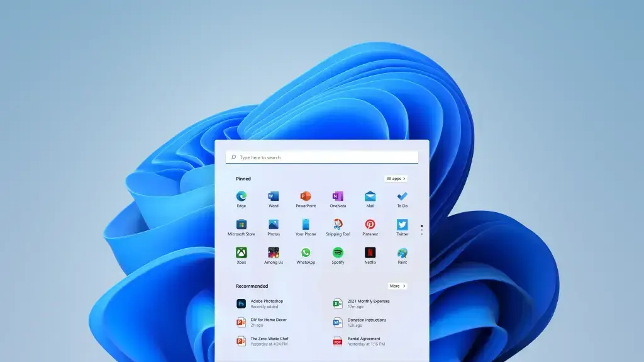Open the Pinterest app
This screenshot has height=362, width=644.
pos(370,227)
